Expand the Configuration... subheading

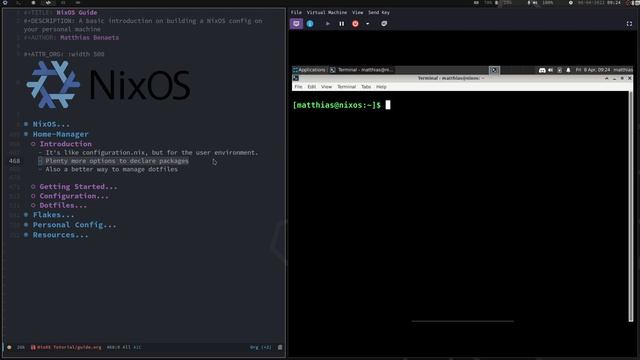pos(74,196)
